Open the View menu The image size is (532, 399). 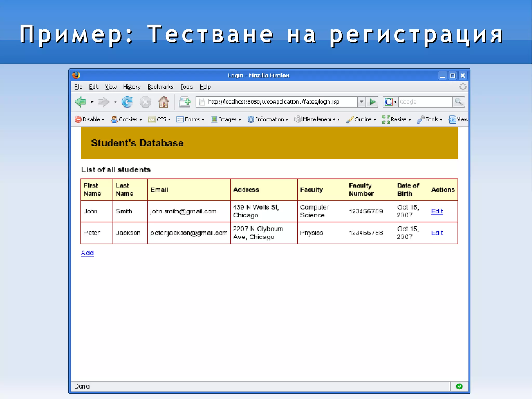tap(111, 87)
